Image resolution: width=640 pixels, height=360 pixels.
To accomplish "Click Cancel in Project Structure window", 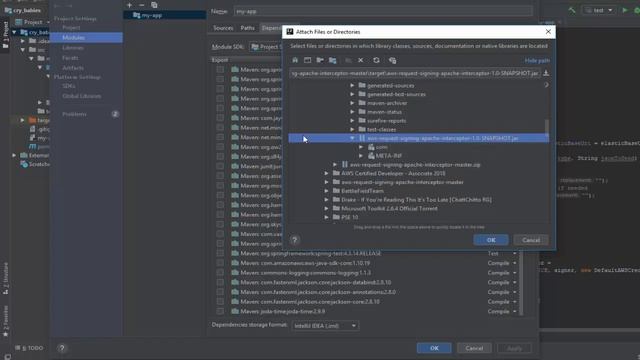I will click(474, 348).
